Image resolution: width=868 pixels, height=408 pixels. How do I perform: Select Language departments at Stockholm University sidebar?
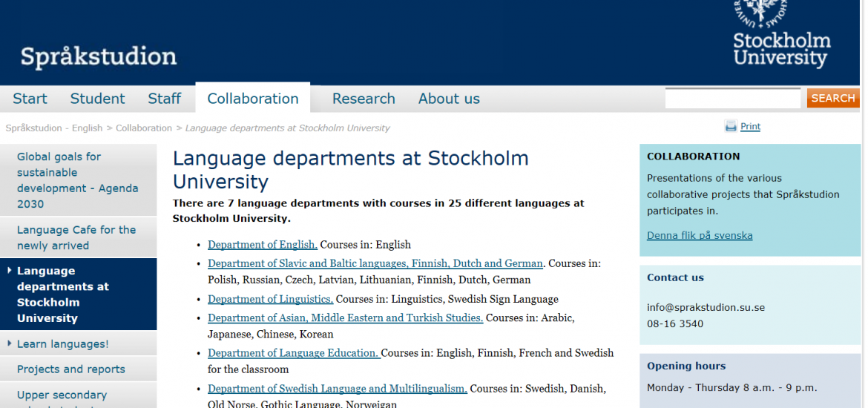click(x=78, y=294)
